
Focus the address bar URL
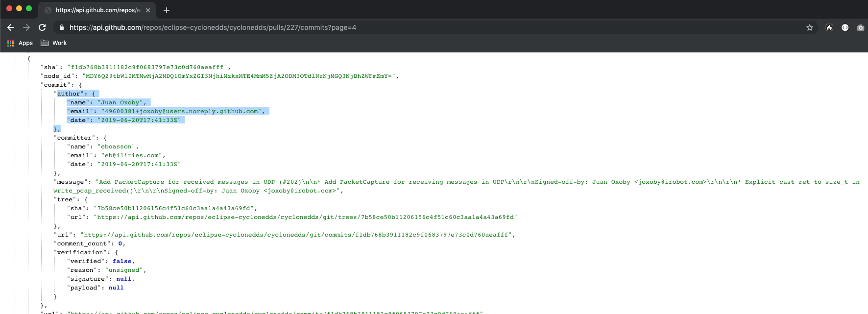[x=213, y=27]
